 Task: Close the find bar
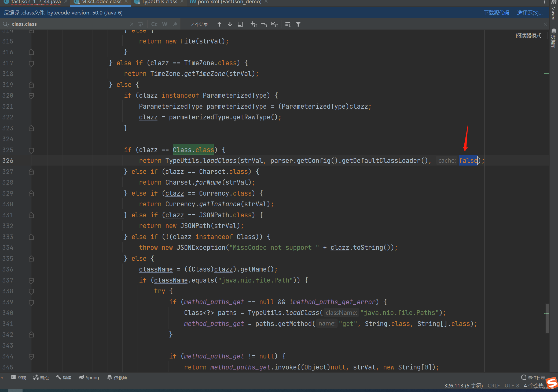(545, 24)
